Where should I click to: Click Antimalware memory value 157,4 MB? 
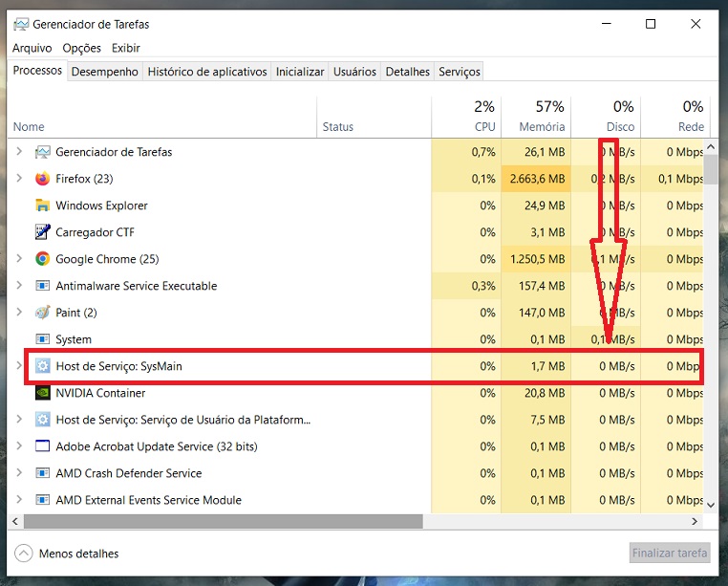point(542,285)
